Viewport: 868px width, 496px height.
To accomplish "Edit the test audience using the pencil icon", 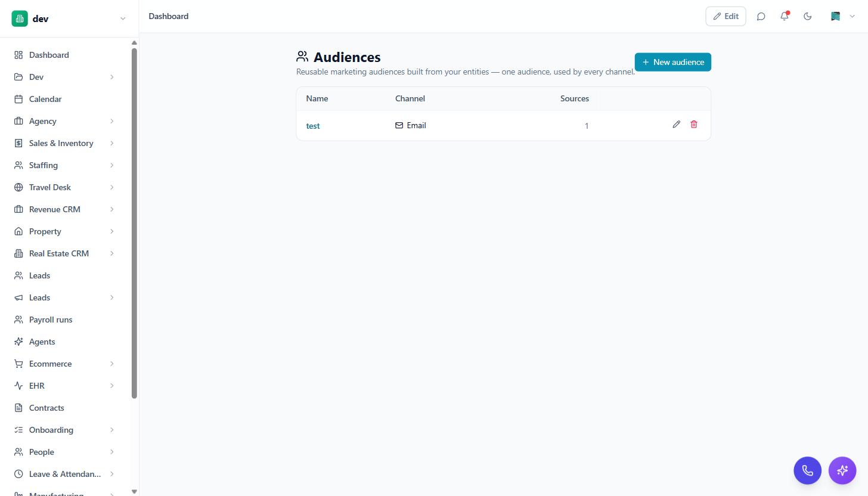I will point(676,125).
